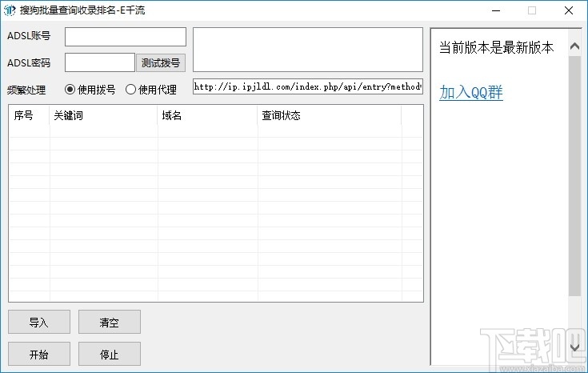
Task: Click the large log text area at top
Action: (308, 50)
